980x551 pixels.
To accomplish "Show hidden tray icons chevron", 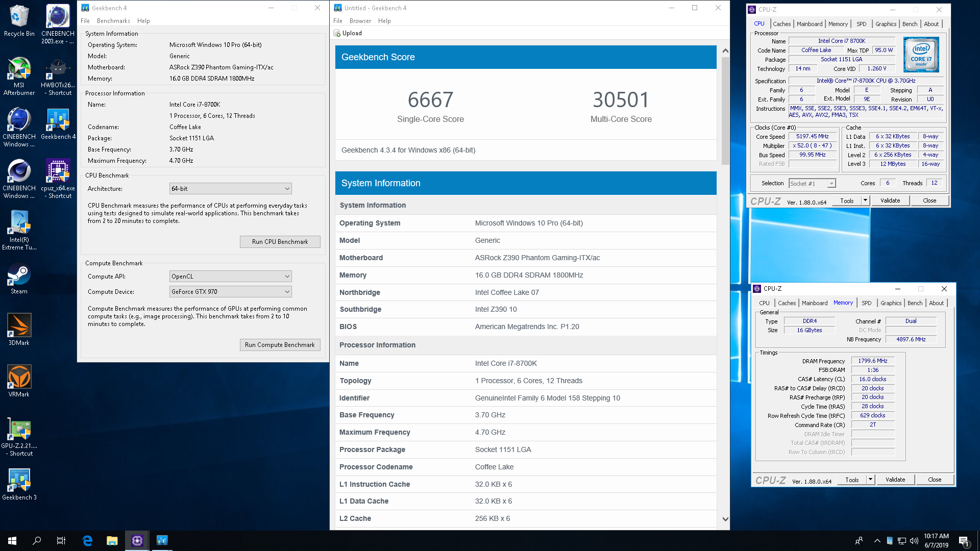I will [x=877, y=541].
